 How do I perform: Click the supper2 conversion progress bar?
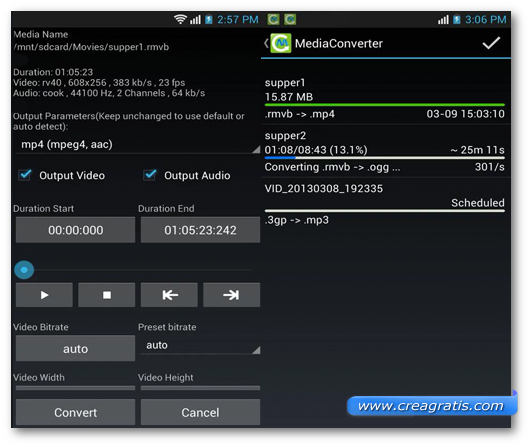(385, 158)
